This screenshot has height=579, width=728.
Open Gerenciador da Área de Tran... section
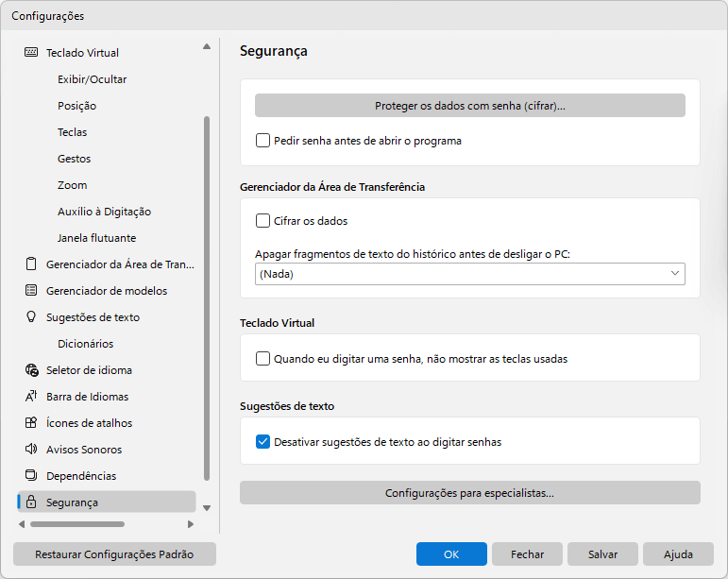(120, 264)
